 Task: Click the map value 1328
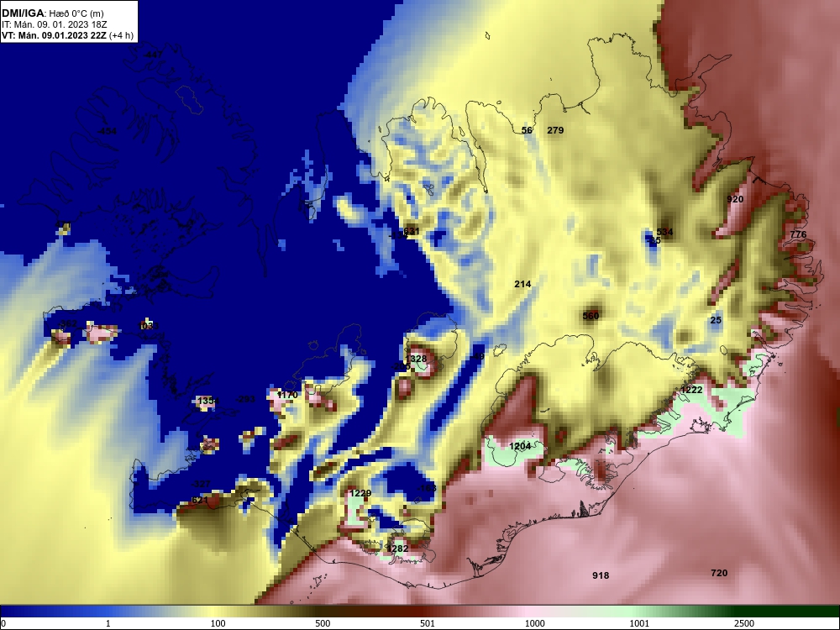click(x=417, y=359)
